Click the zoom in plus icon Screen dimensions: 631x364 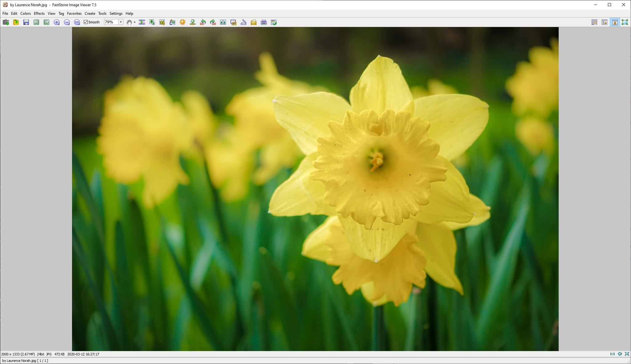pyautogui.click(x=57, y=22)
